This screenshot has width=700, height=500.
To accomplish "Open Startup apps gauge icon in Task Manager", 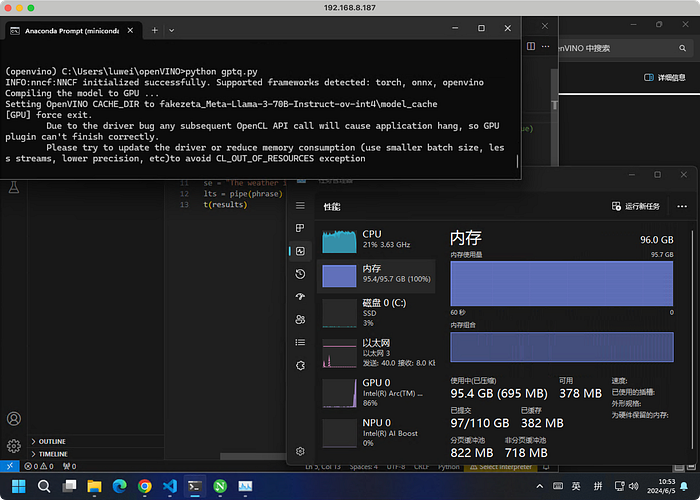I will tap(300, 296).
